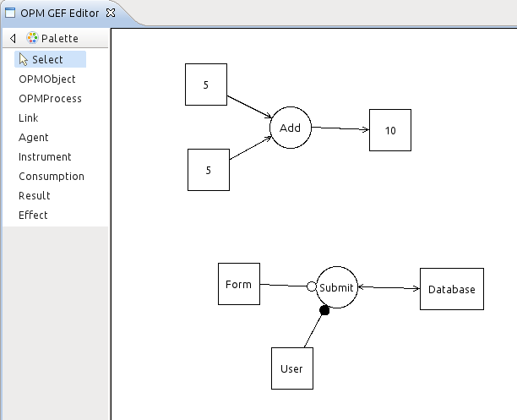Select the upper object box labeled 5

coord(206,85)
